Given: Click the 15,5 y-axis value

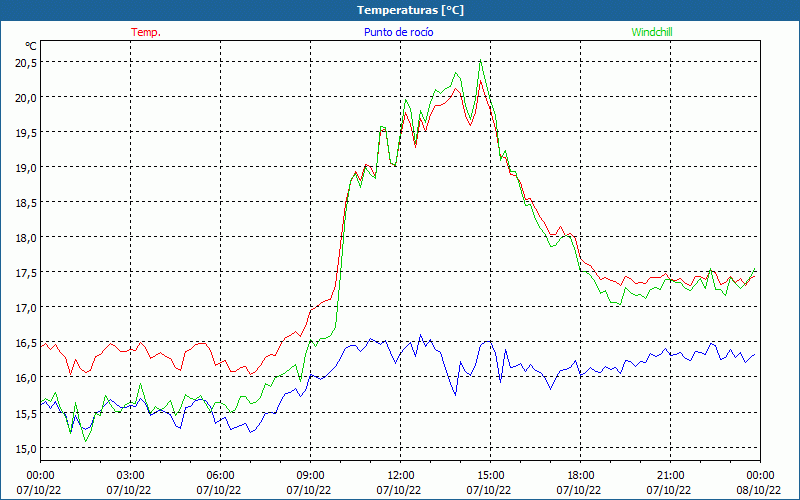Looking at the screenshot, I should [x=24, y=413].
